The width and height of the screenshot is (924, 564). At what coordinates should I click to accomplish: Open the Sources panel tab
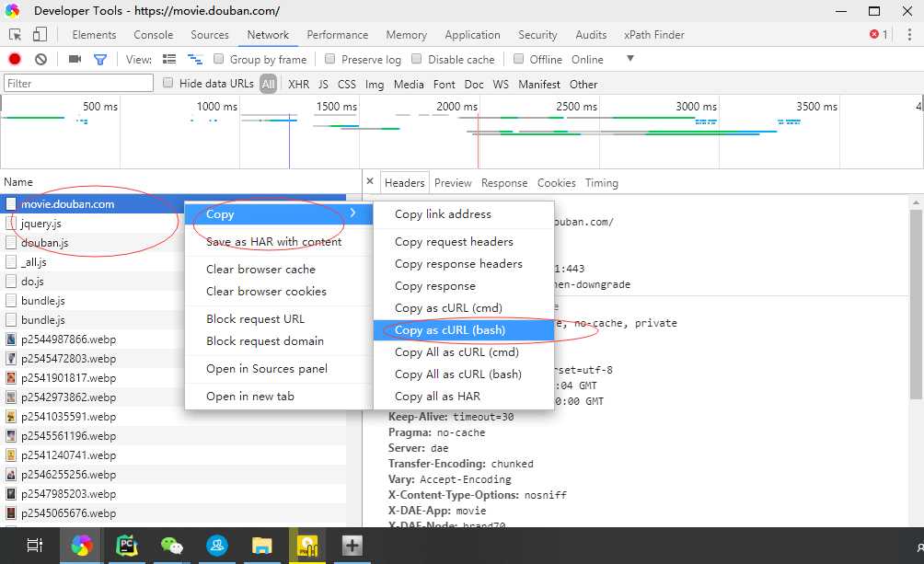point(209,35)
